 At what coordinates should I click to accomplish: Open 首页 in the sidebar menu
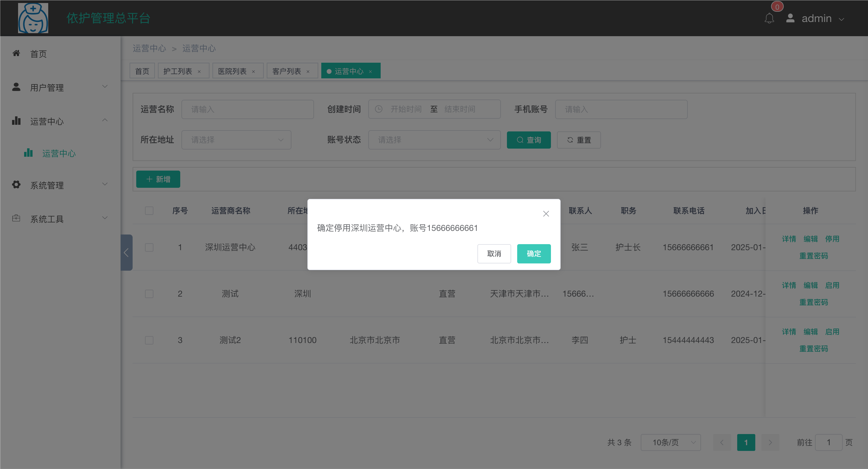pos(60,54)
